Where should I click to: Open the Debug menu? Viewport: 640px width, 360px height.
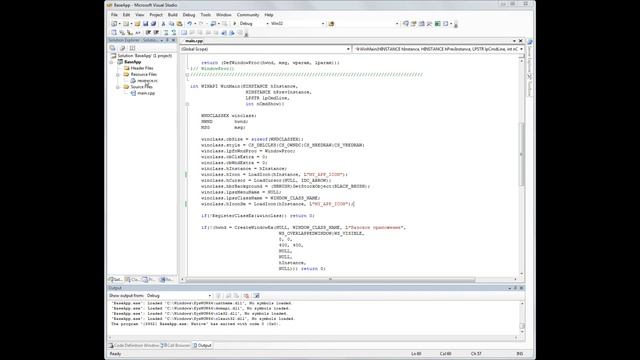click(x=189, y=15)
